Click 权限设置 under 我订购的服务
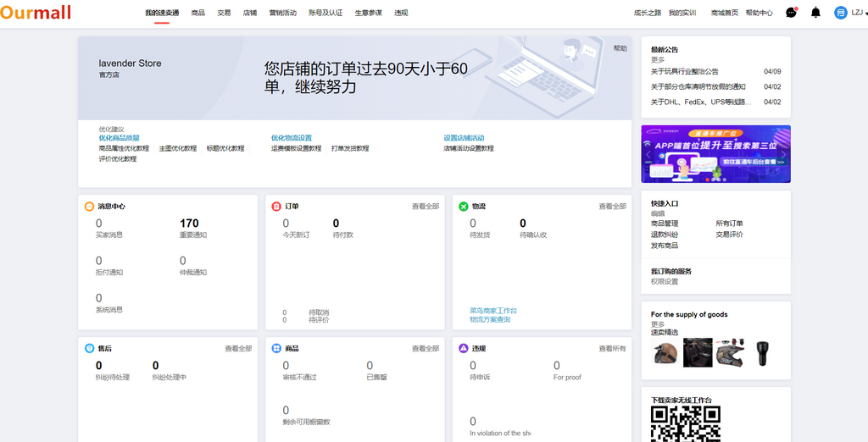Viewport: 868px width, 442px height. click(665, 282)
